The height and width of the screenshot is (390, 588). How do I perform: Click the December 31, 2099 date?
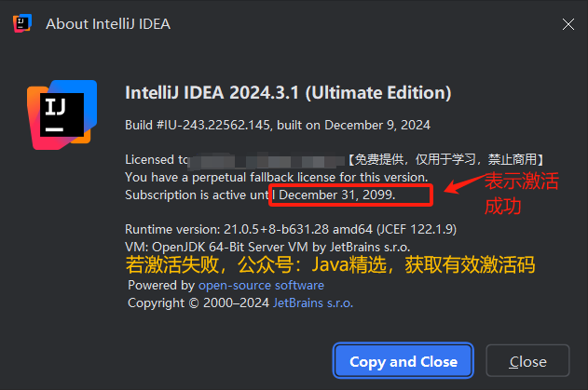coord(336,195)
